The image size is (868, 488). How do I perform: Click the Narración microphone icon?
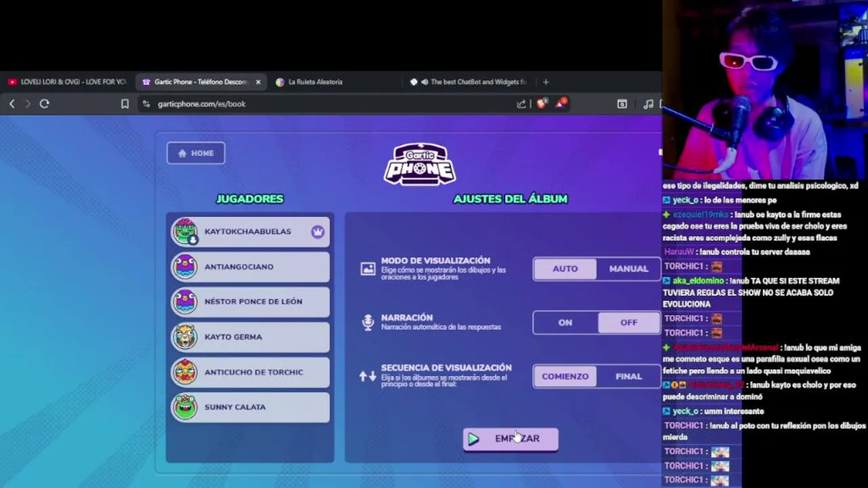tap(368, 323)
